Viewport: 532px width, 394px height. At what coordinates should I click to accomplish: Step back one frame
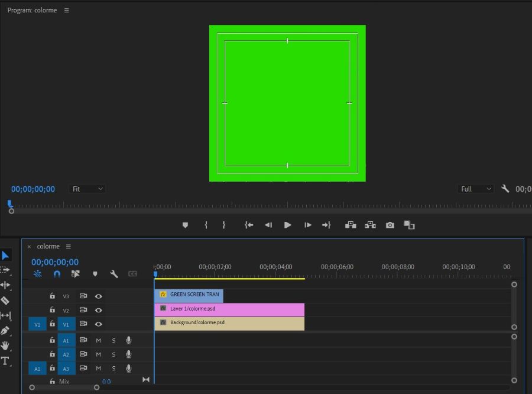(x=268, y=225)
